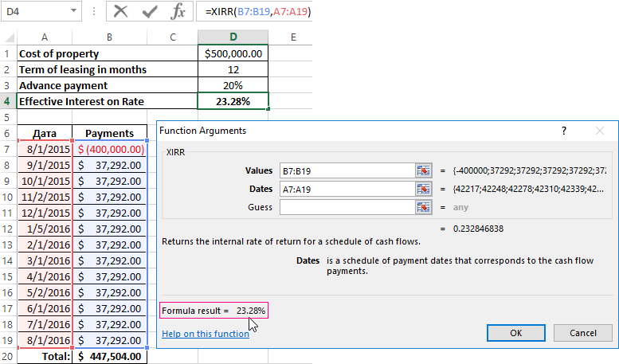
Task: Click the dialog help question mark
Action: tap(564, 131)
